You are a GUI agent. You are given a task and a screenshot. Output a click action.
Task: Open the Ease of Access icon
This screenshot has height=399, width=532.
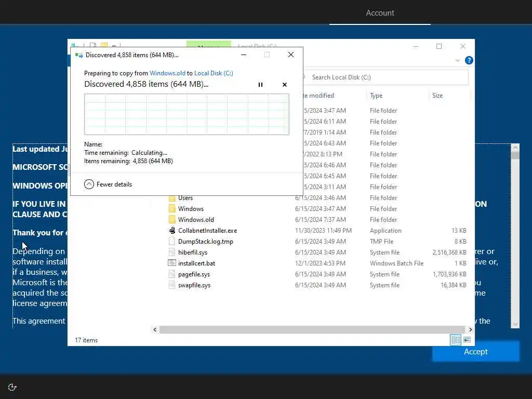pyautogui.click(x=12, y=387)
